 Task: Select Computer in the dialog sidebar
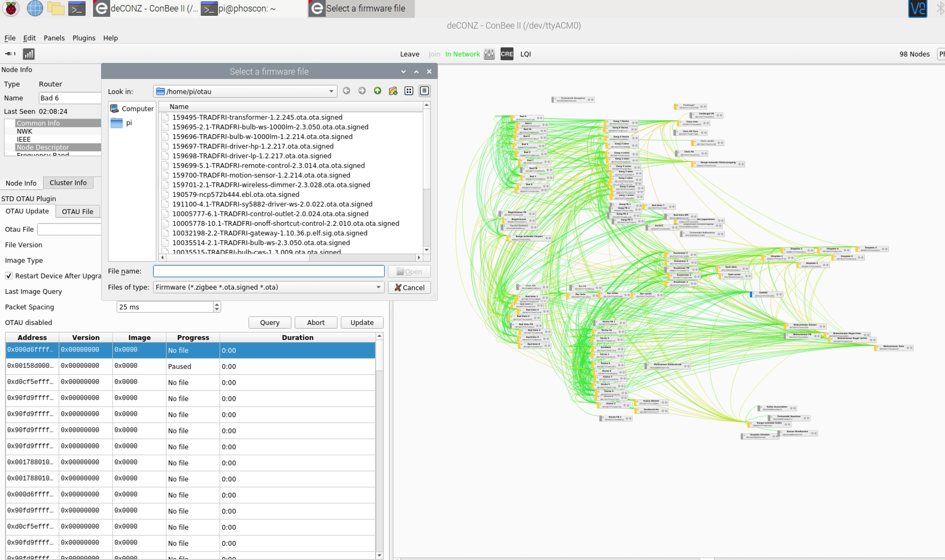pos(132,109)
